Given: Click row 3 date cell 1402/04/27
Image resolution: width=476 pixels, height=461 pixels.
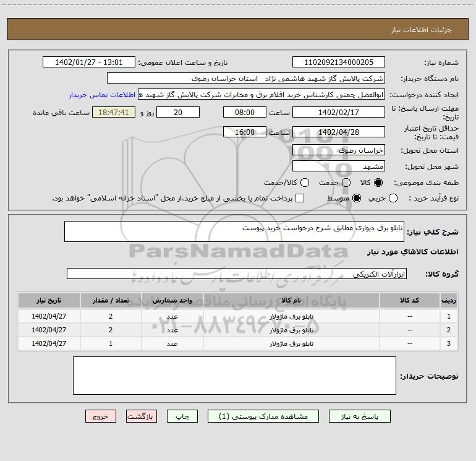Looking at the screenshot, I should pyautogui.click(x=49, y=343).
